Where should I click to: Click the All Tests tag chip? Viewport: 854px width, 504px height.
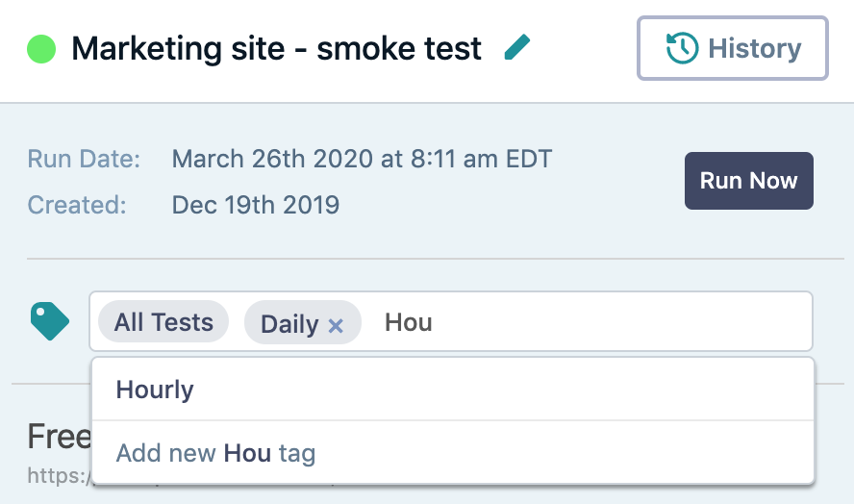tap(163, 322)
